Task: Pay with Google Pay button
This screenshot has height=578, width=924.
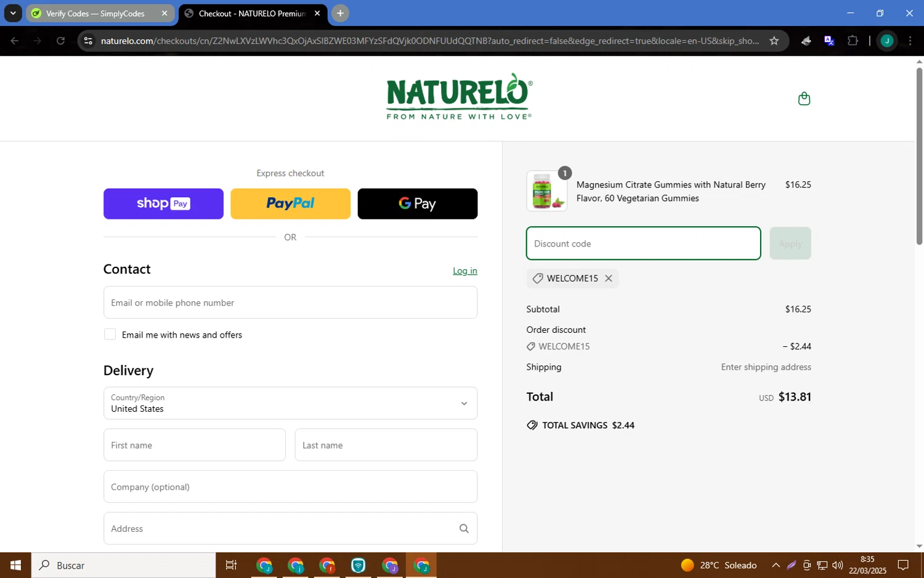Action: point(418,204)
